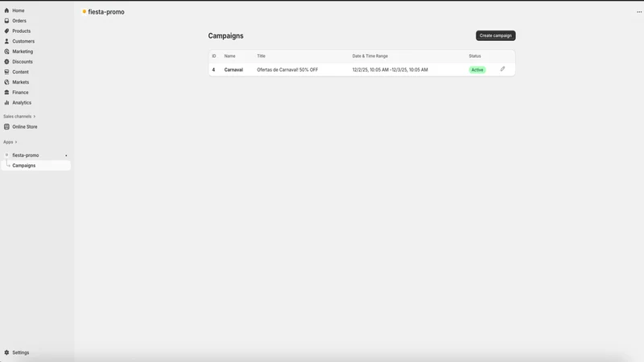Click the Settings gear icon
644x362 pixels.
[6, 352]
